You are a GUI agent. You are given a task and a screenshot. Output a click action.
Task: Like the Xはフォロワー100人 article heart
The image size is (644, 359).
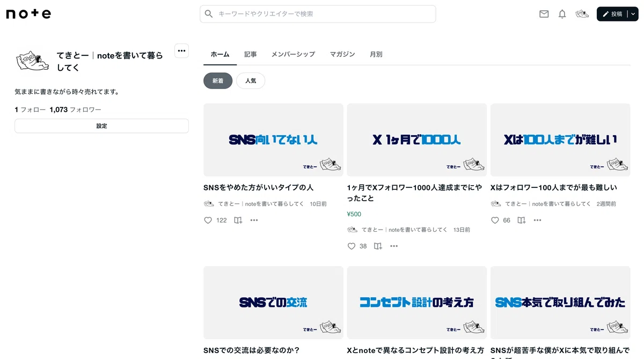[495, 220]
